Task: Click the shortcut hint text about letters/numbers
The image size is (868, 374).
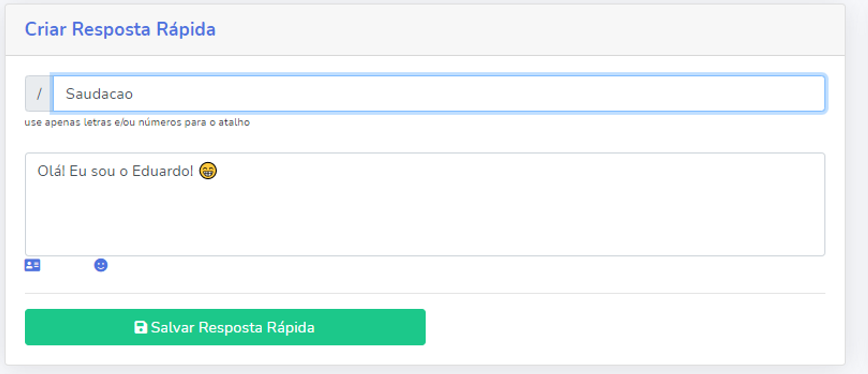Action: 137,122
